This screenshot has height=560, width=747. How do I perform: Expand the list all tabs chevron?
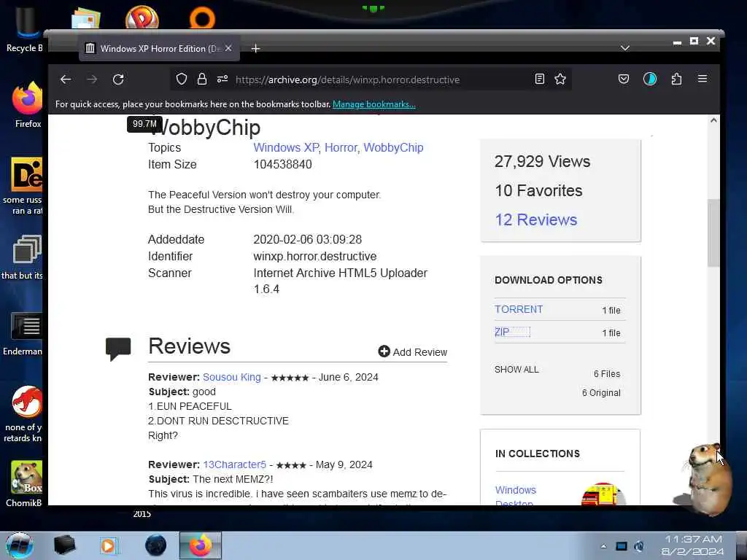click(625, 48)
